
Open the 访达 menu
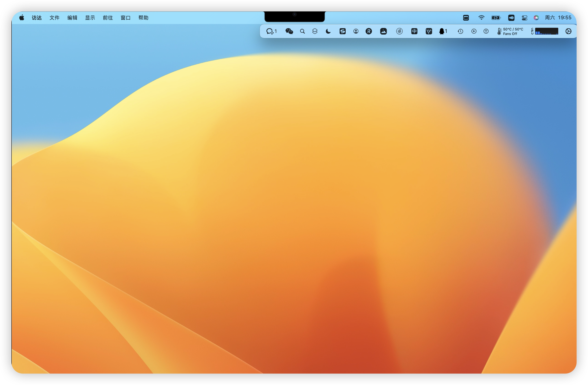(37, 18)
